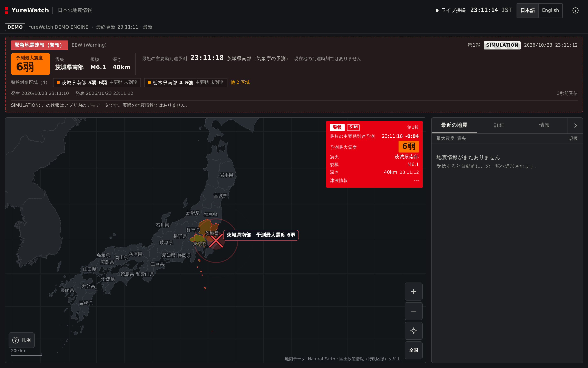Click the 警報 badge on red card
This screenshot has width=588, height=368.
click(337, 127)
